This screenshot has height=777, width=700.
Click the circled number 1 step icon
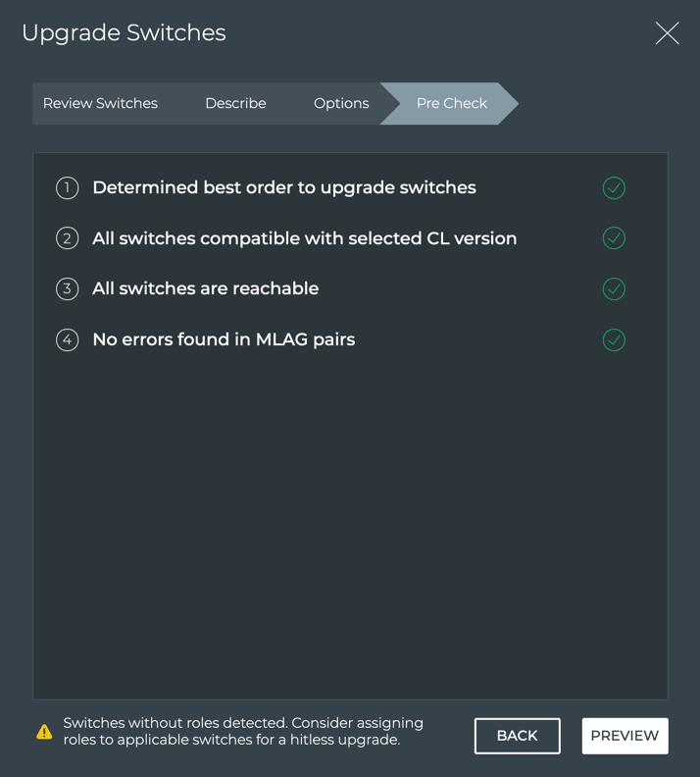[67, 187]
